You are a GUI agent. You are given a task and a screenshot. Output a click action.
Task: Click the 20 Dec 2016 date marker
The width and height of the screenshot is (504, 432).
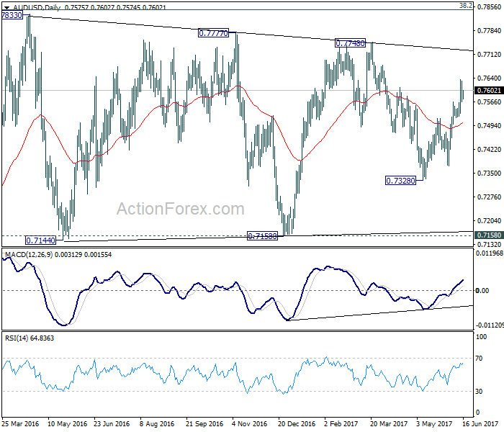(x=297, y=424)
